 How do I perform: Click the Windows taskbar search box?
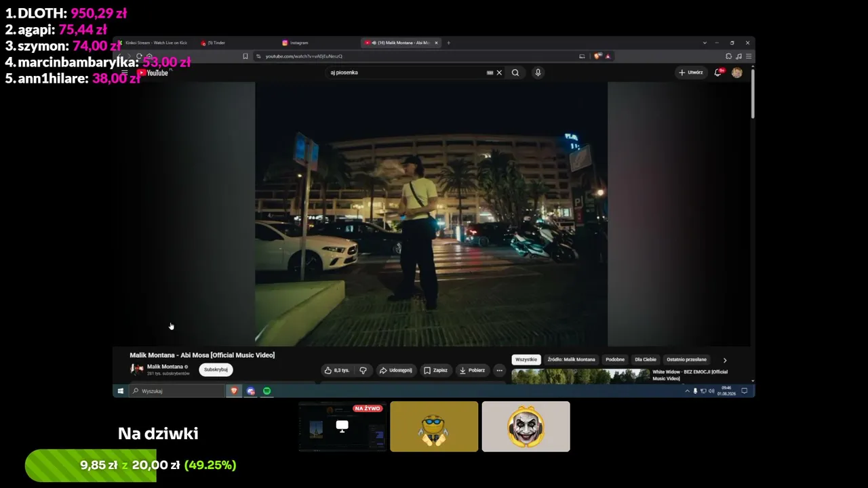click(x=176, y=391)
